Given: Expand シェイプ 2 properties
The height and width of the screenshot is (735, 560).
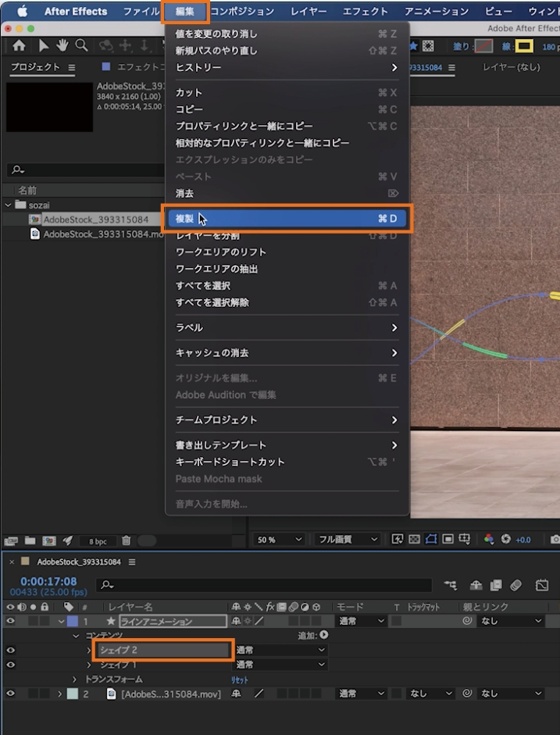Looking at the screenshot, I should pyautogui.click(x=89, y=650).
